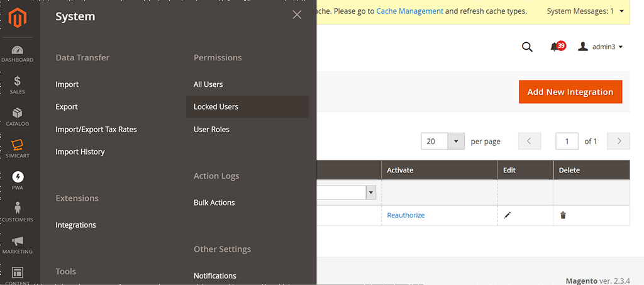Click the trash delete icon in row

point(563,215)
